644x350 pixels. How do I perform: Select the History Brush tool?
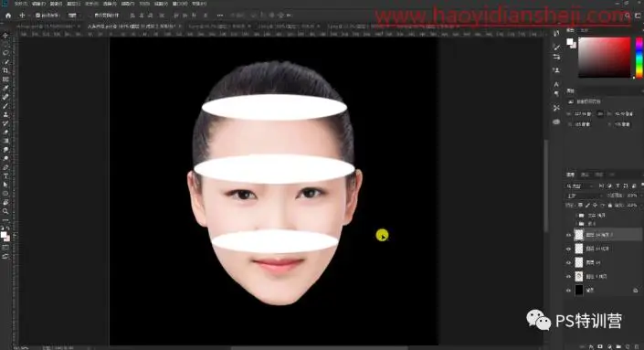(x=5, y=123)
